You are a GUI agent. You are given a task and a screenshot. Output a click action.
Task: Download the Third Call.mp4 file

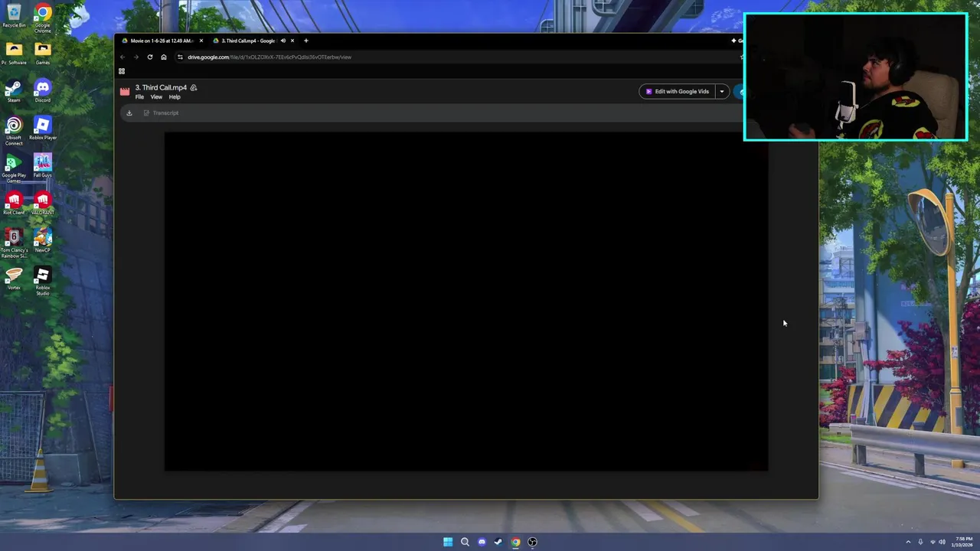(129, 113)
